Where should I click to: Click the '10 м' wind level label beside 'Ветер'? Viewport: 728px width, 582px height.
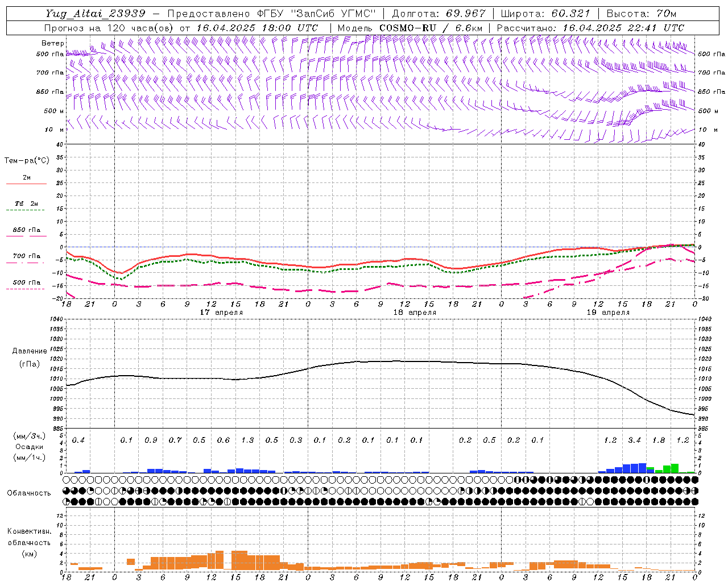click(x=55, y=130)
